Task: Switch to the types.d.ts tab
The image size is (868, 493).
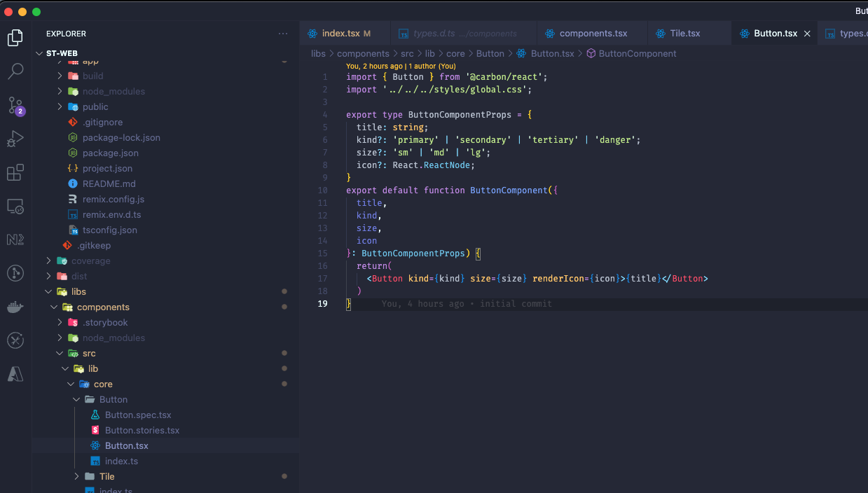Action: click(462, 34)
